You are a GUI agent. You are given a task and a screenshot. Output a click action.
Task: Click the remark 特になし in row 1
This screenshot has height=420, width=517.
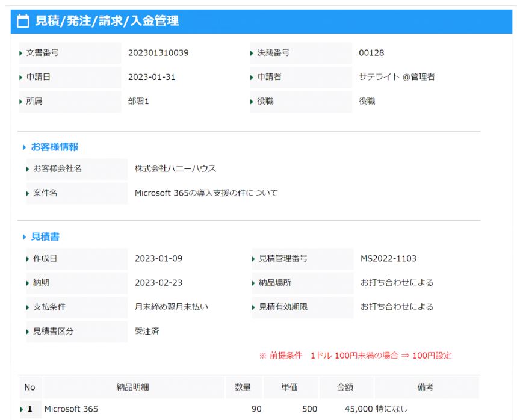[392, 409]
